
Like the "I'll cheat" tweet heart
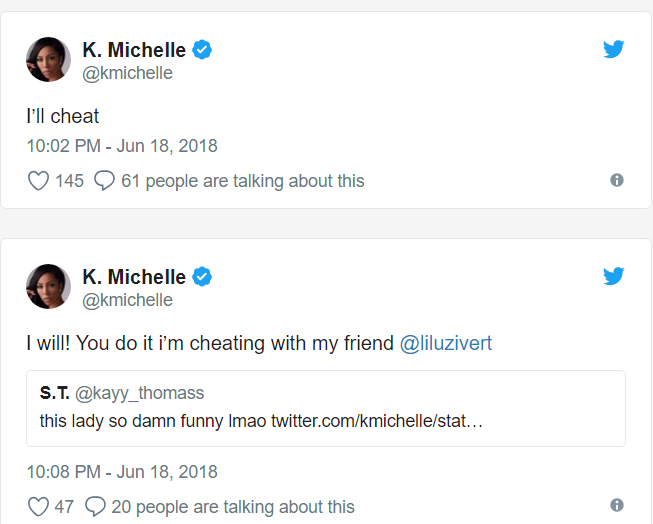click(38, 181)
